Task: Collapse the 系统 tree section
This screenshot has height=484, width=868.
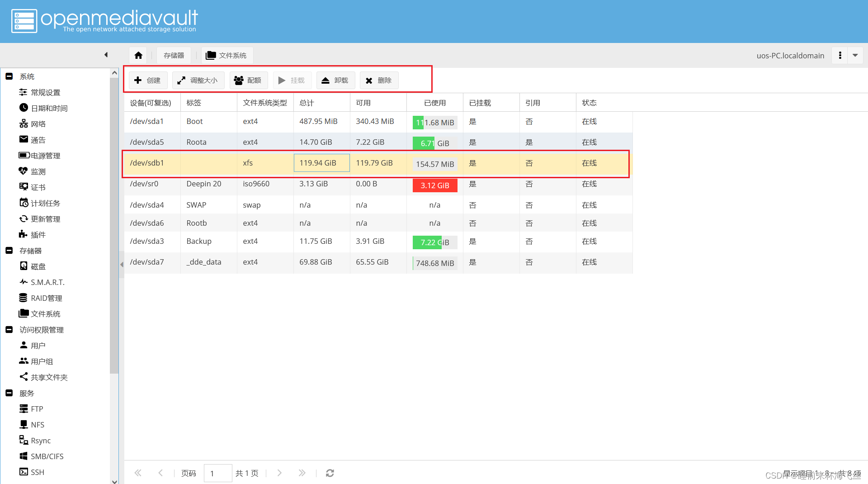Action: (9, 76)
